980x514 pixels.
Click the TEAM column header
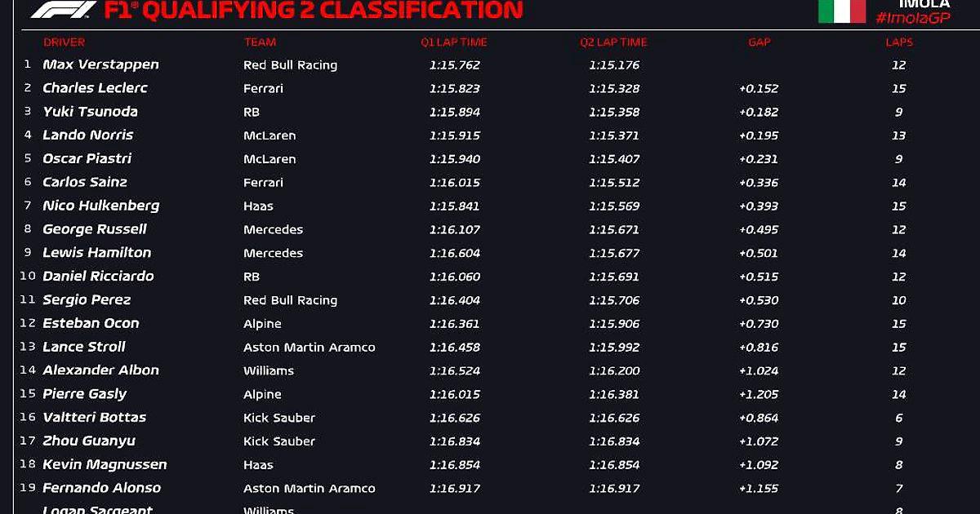click(260, 42)
